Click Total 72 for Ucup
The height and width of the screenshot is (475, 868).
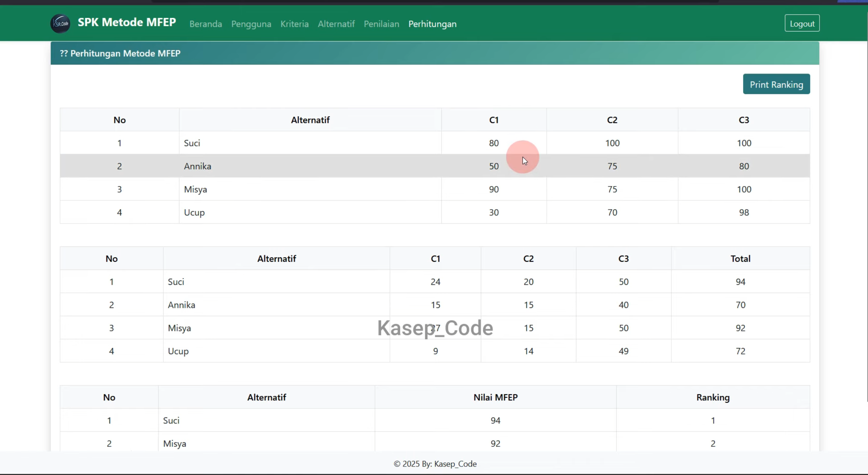point(740,351)
